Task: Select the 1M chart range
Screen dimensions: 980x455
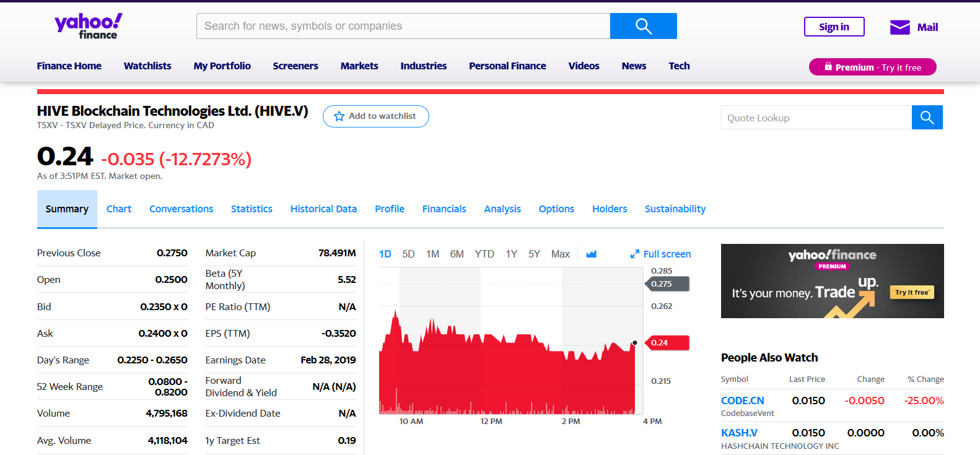Action: [x=432, y=254]
